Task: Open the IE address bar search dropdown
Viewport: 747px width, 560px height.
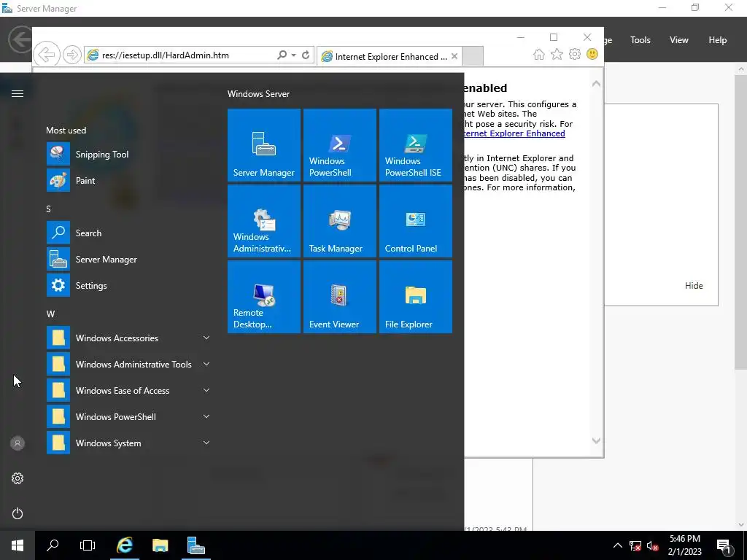Action: pos(293,55)
